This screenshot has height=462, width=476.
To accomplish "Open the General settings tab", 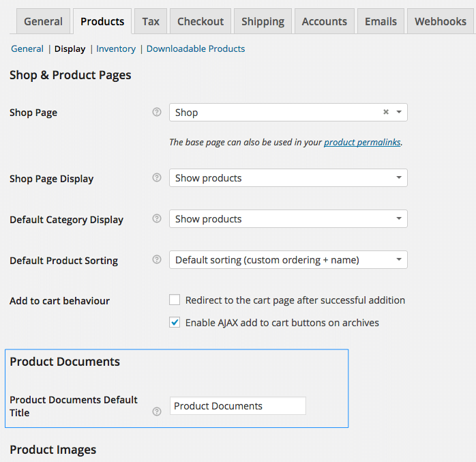I will pyautogui.click(x=43, y=22).
